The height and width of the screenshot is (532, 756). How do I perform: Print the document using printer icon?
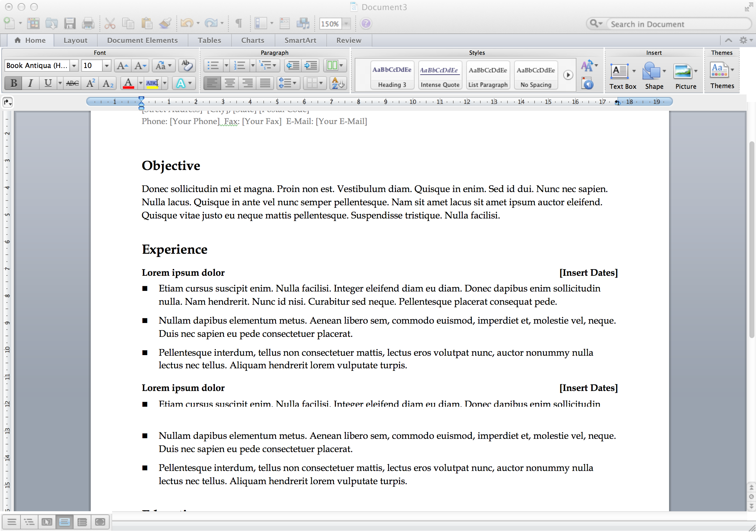tap(88, 23)
